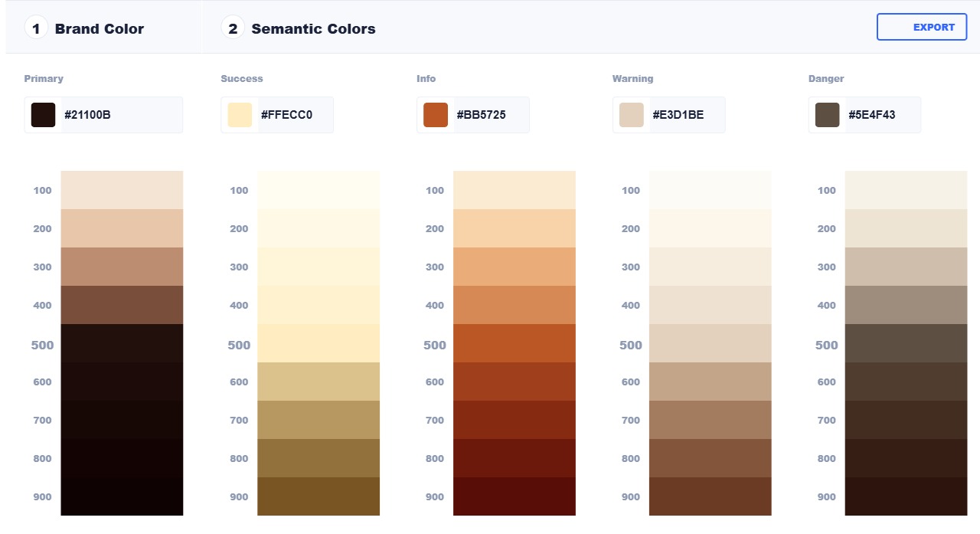Image resolution: width=980 pixels, height=534 pixels.
Task: Click the Semantic Colors heading
Action: pyautogui.click(x=313, y=28)
